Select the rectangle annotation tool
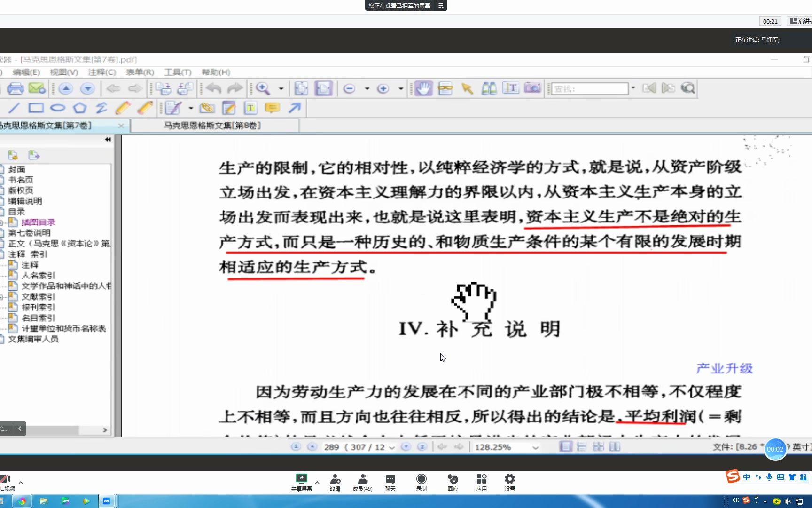 [36, 108]
